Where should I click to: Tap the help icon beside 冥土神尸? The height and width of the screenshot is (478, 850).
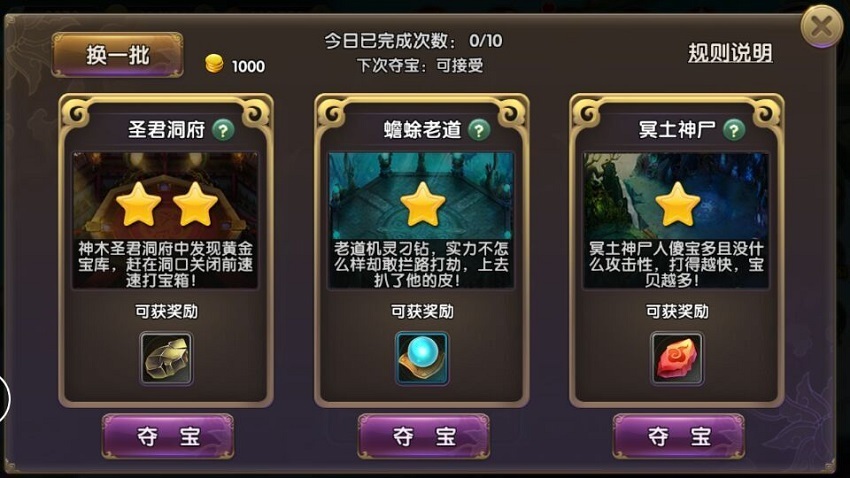pyautogui.click(x=734, y=130)
